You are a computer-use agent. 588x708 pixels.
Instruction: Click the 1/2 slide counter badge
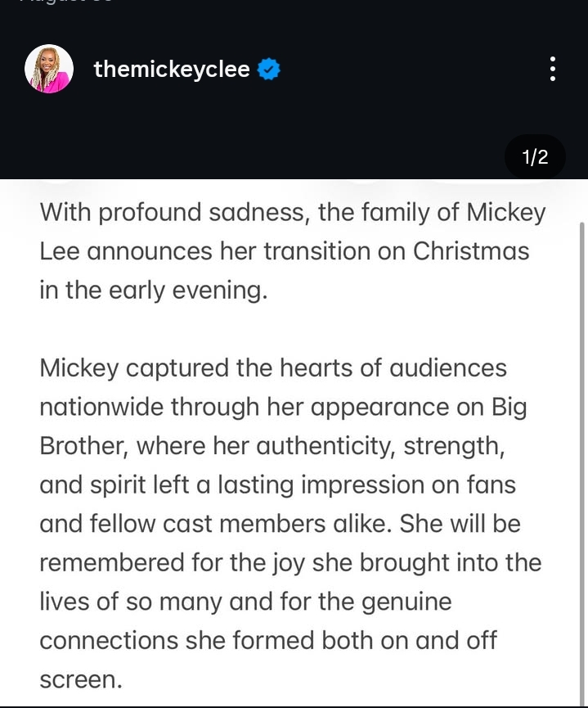point(535,157)
